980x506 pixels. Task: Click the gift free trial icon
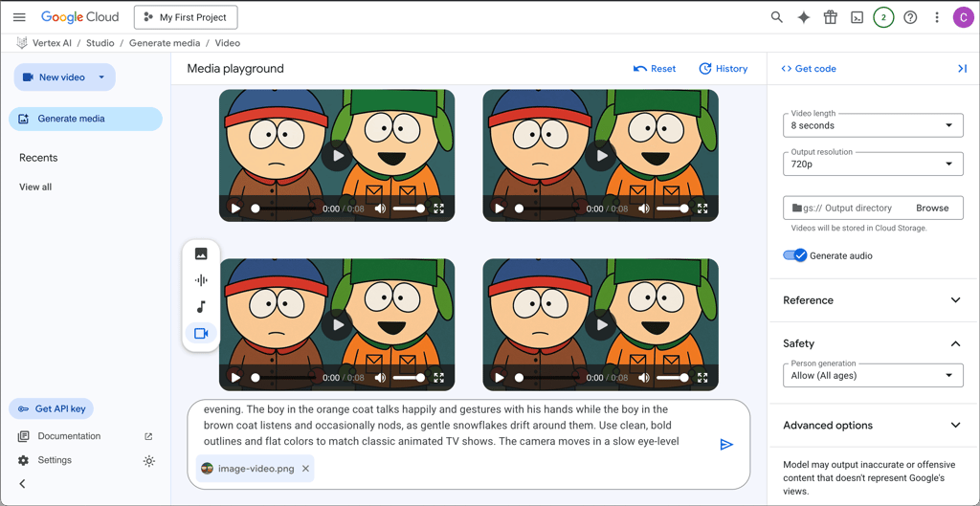pos(830,17)
